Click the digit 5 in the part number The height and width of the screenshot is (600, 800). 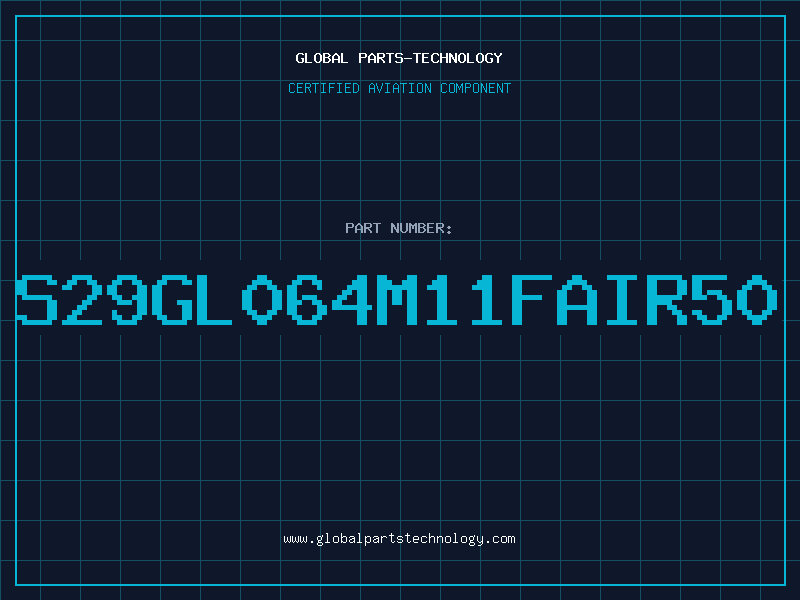click(712, 299)
